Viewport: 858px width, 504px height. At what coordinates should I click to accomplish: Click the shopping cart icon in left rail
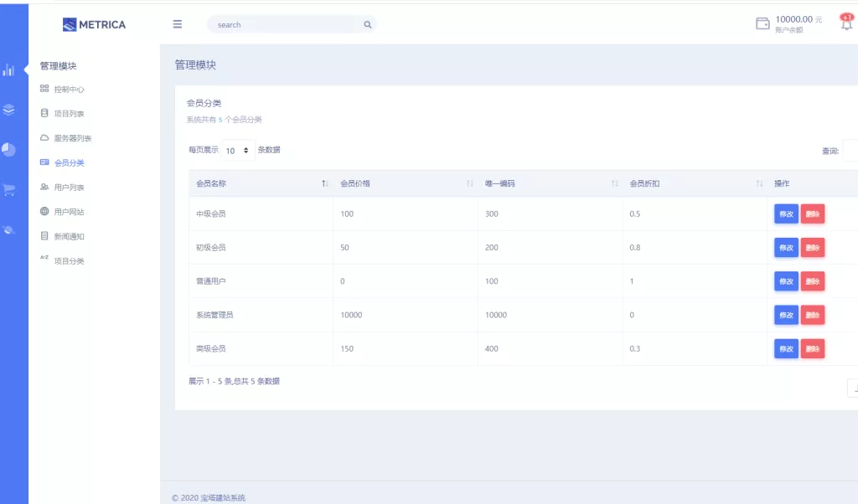[x=8, y=190]
